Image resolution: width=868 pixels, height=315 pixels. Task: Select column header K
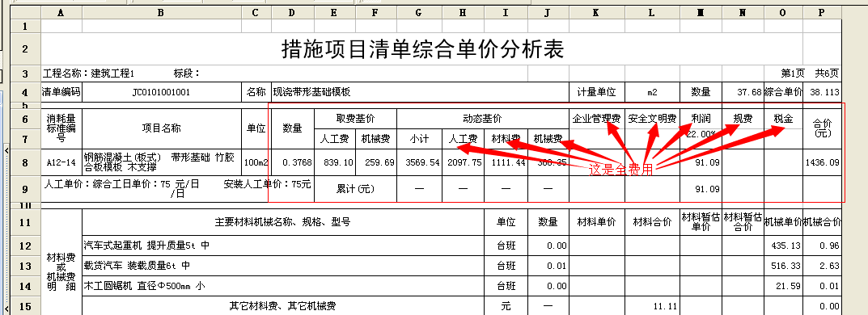597,13
